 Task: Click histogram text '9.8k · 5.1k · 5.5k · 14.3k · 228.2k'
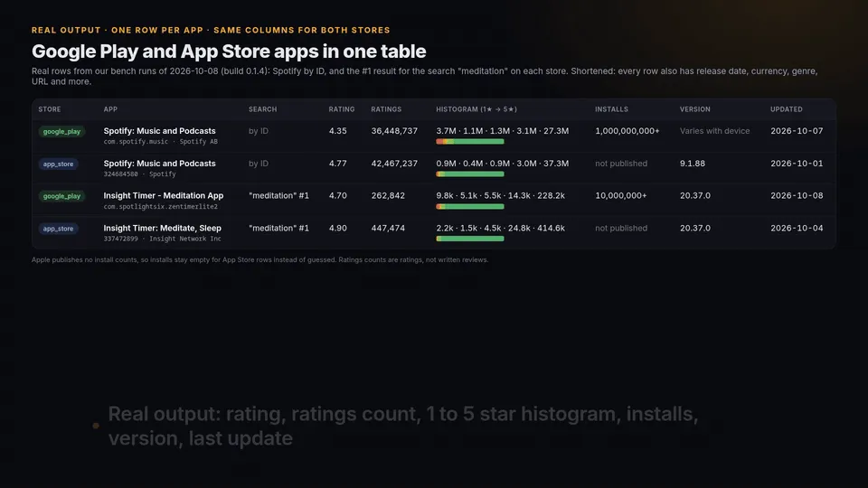[500, 196]
